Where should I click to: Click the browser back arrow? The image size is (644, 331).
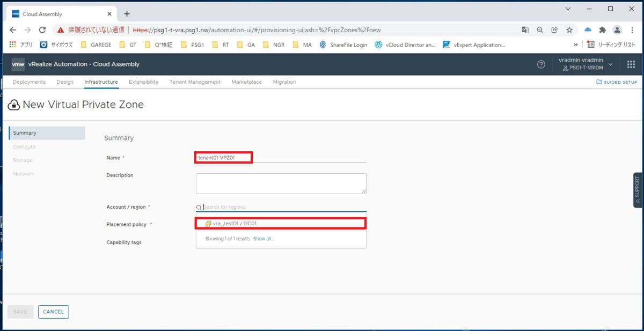click(x=13, y=30)
